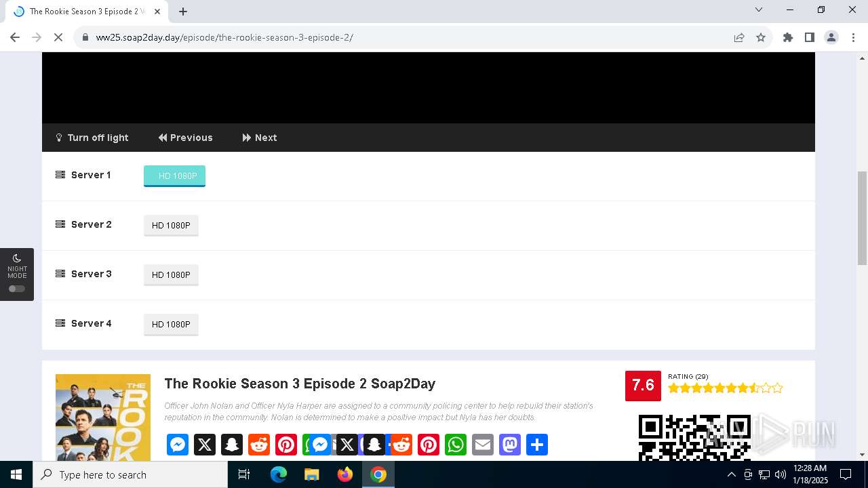Expand system tray hidden icons
868x488 pixels.
click(731, 474)
